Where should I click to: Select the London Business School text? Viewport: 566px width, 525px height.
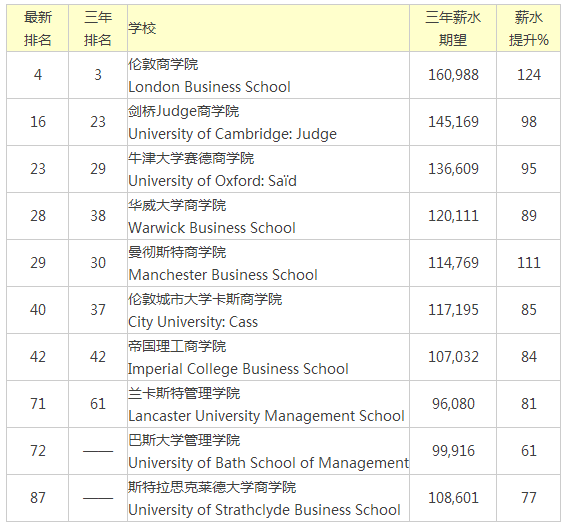click(209, 87)
